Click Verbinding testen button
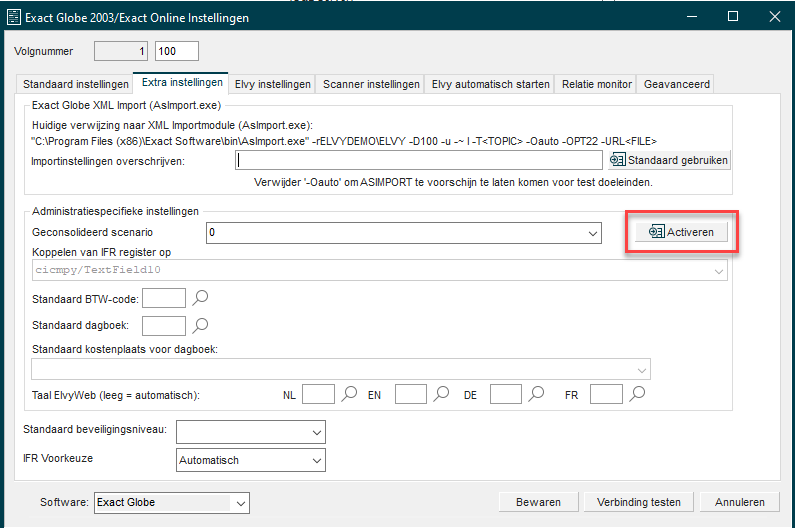 (x=639, y=502)
